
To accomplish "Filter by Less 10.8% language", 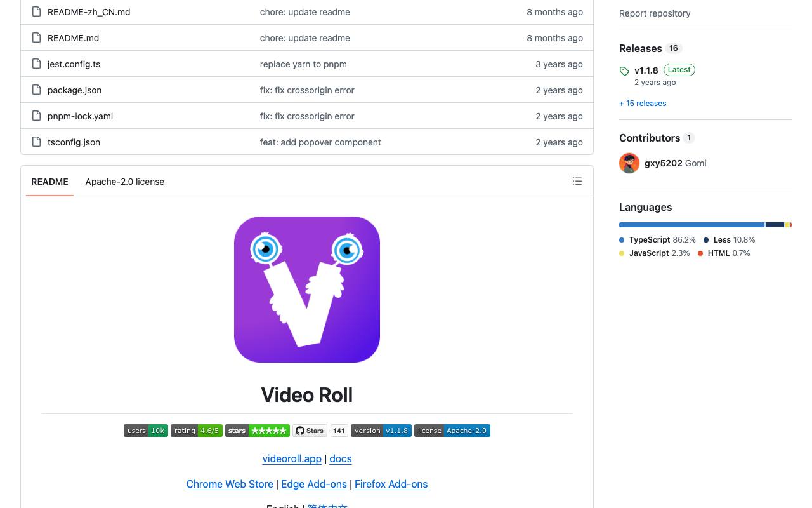I will click(x=729, y=240).
